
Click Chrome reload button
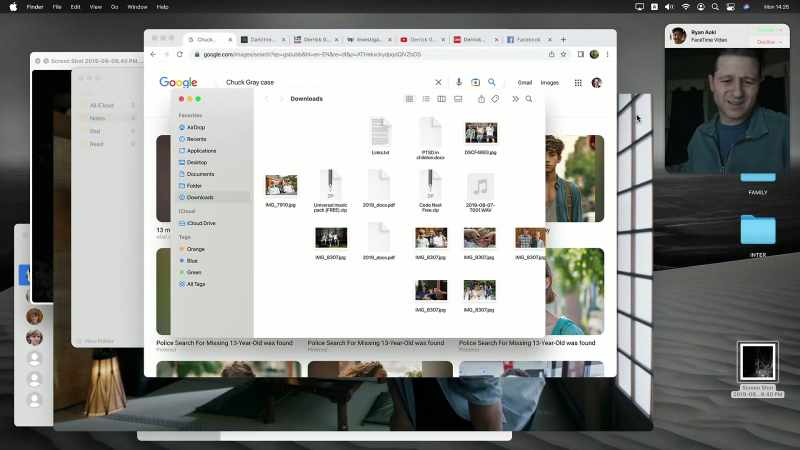coord(180,54)
